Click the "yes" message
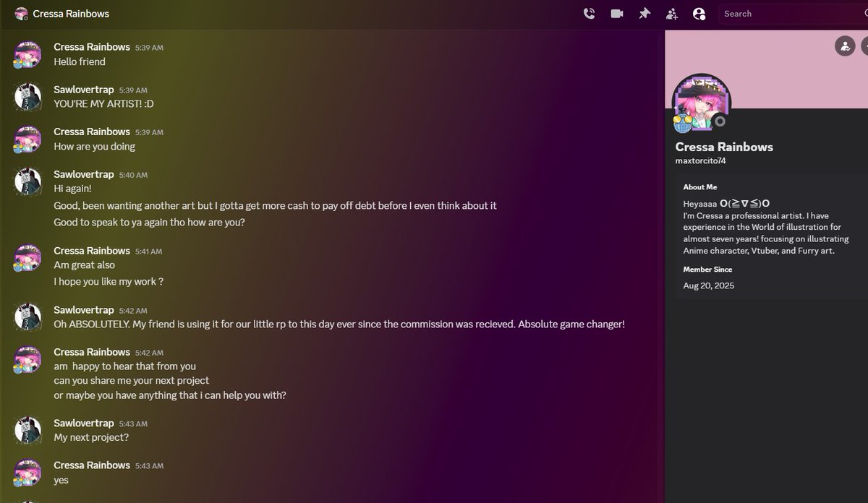This screenshot has width=868, height=503. (x=61, y=480)
